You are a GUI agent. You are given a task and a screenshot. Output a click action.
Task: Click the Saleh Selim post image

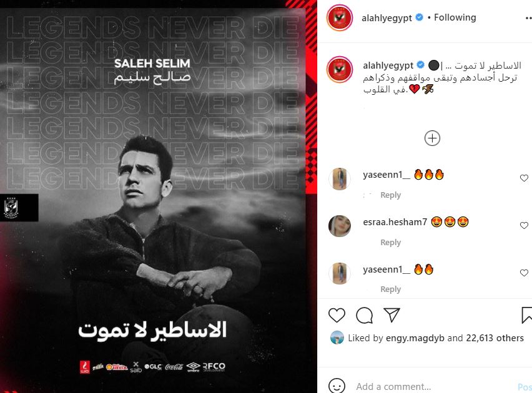coord(159,196)
